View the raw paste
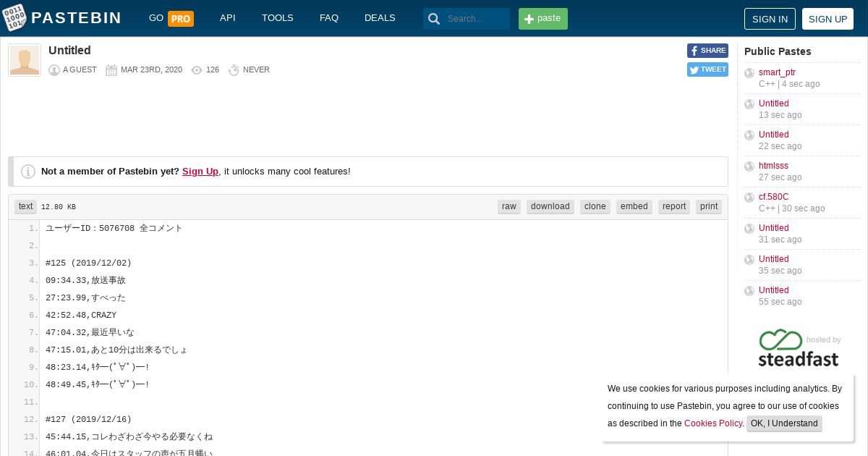Image resolution: width=868 pixels, height=456 pixels. [x=509, y=206]
